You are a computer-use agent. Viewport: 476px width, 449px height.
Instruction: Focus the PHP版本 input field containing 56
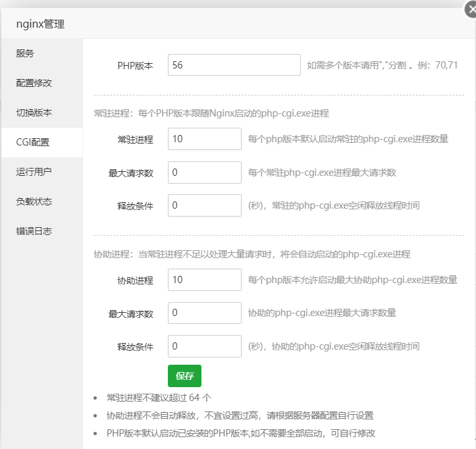[x=234, y=65]
